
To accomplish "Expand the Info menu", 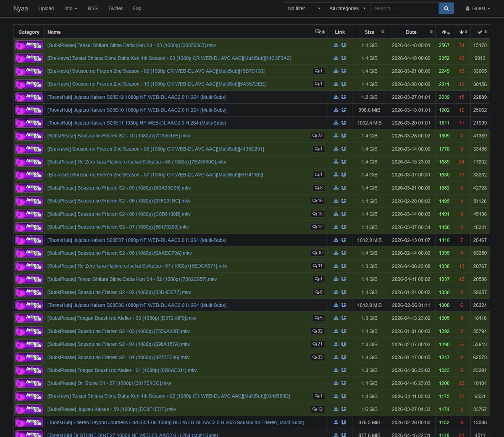I will pyautogui.click(x=71, y=8).
